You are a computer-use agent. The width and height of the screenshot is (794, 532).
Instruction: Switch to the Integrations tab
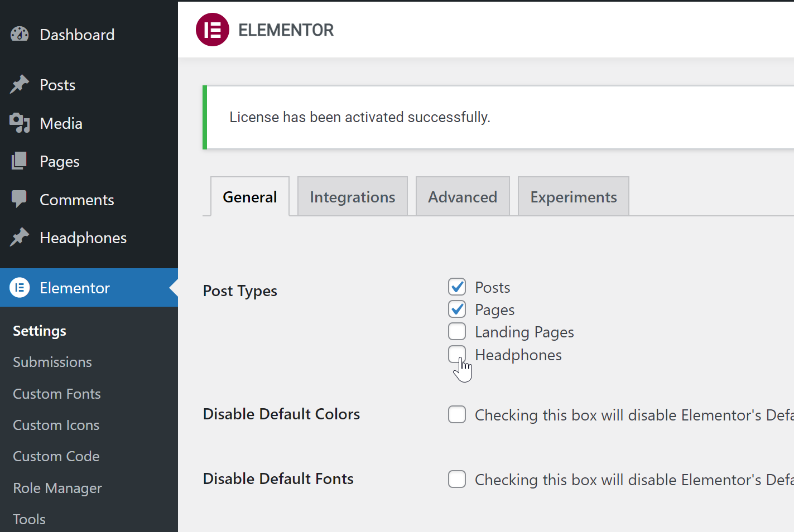(x=353, y=196)
